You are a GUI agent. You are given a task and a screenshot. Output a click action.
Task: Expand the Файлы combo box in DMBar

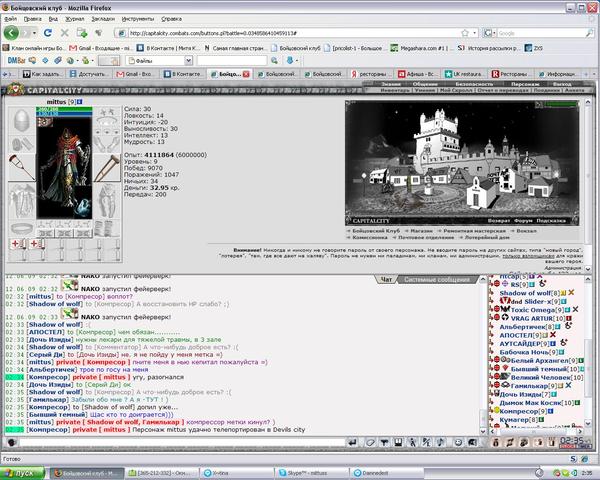click(x=188, y=60)
